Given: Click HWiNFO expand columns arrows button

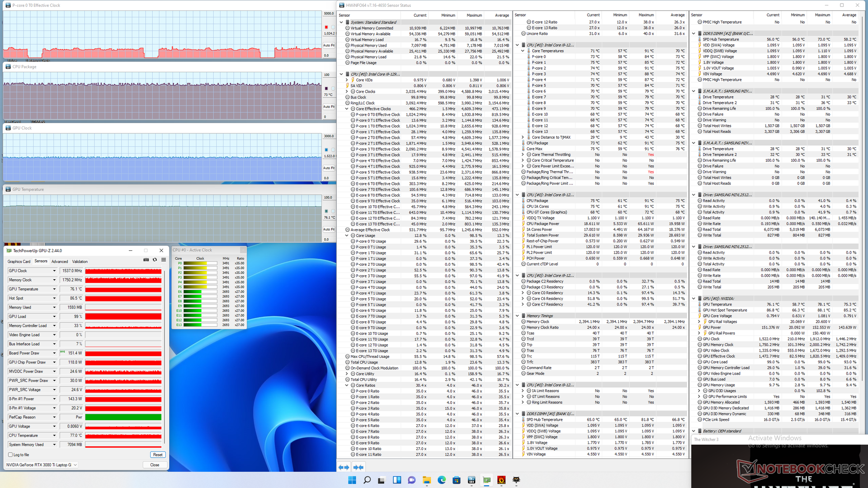Looking at the screenshot, I should click(x=344, y=467).
